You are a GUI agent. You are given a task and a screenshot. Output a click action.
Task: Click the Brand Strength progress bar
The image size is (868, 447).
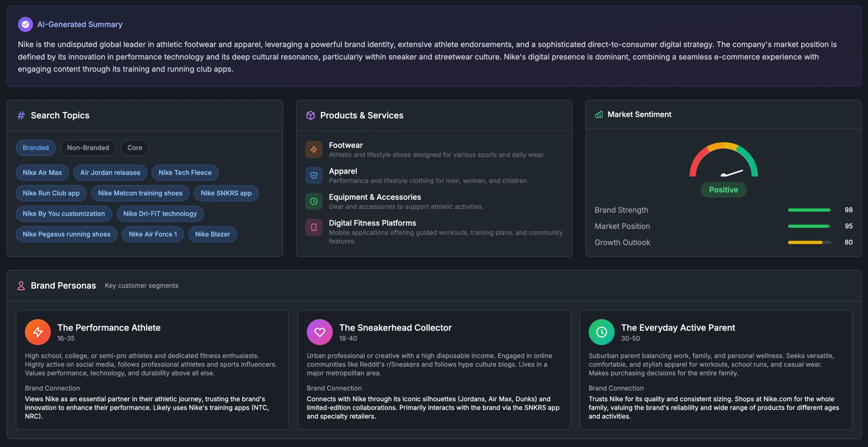click(x=809, y=210)
